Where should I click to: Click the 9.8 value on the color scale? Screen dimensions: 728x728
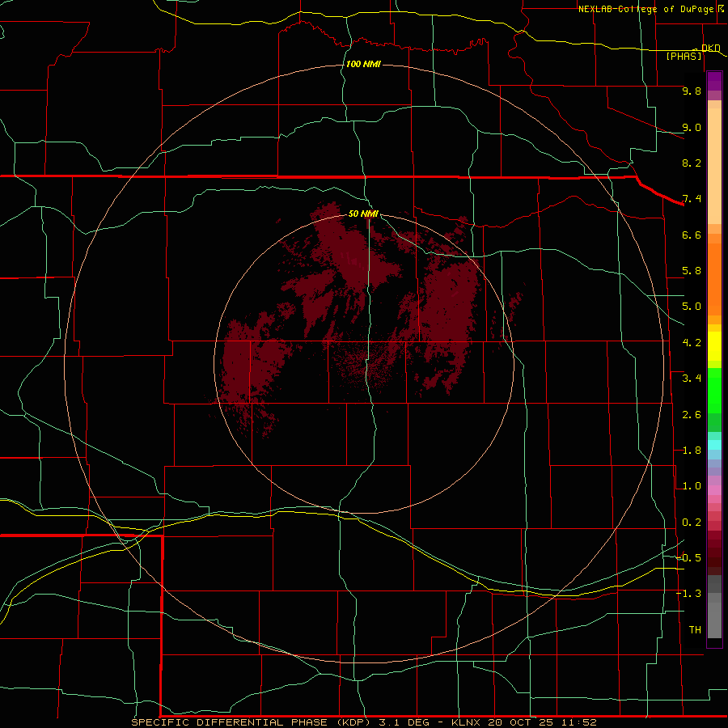coord(692,91)
